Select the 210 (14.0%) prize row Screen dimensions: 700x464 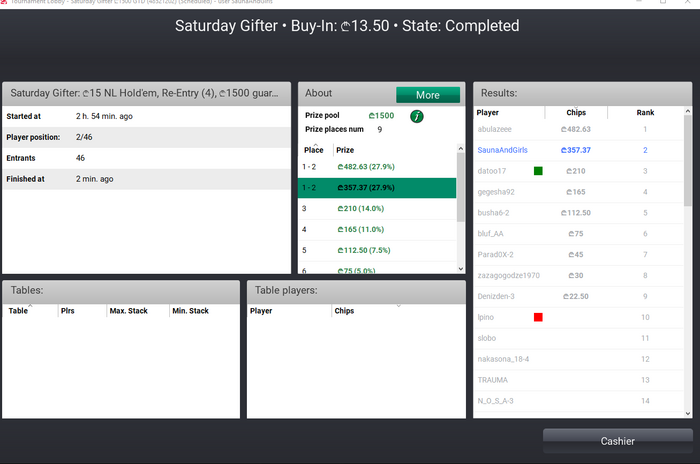(377, 209)
